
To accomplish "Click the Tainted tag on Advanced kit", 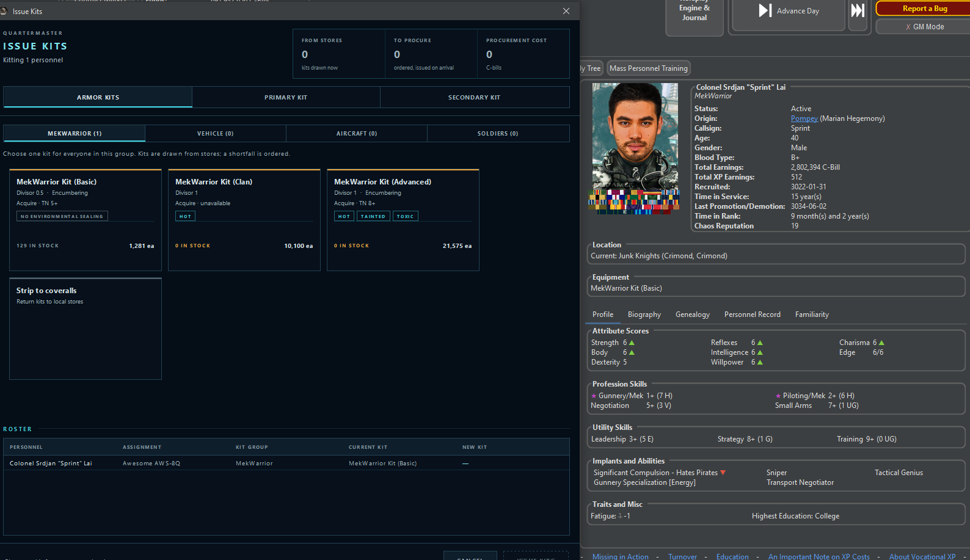I will pos(373,216).
